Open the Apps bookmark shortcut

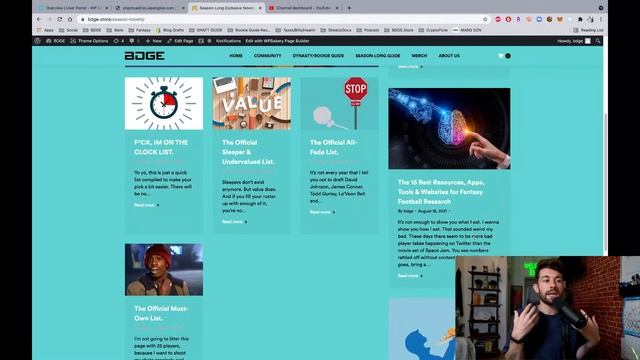click(45, 30)
